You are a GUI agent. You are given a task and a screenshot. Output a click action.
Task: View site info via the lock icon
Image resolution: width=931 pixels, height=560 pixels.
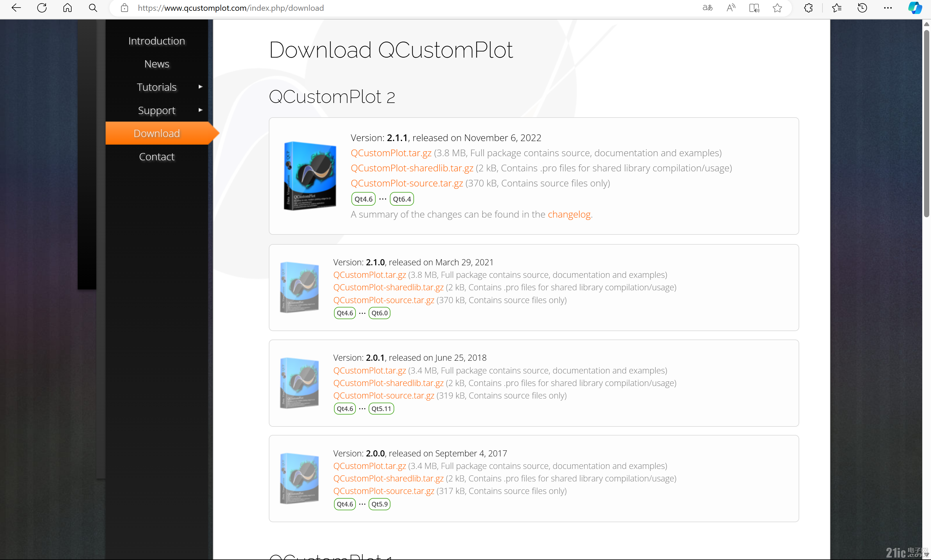125,8
